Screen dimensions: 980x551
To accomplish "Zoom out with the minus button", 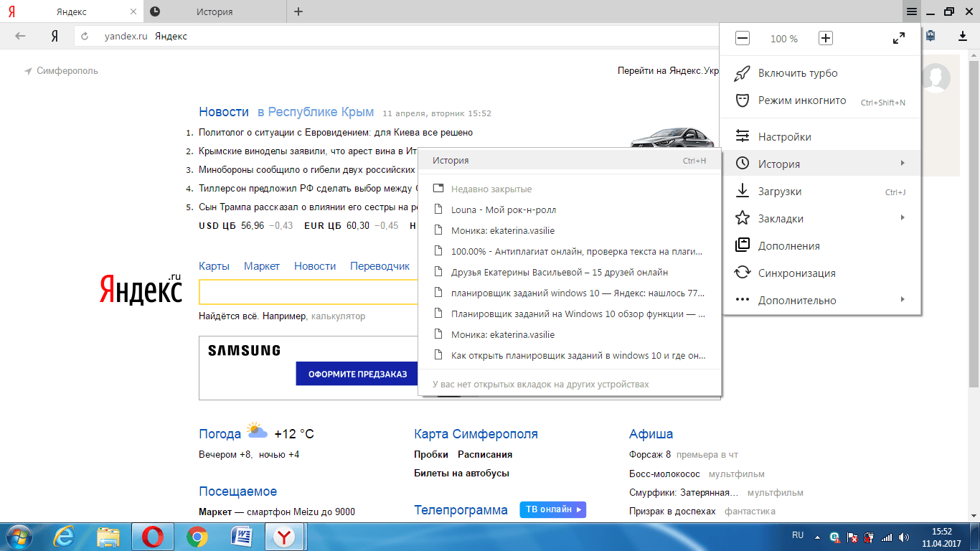I will 743,39.
